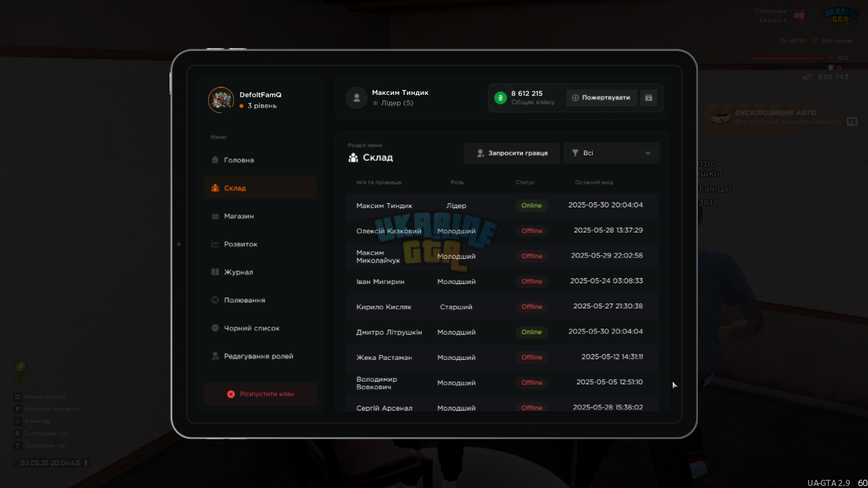Image resolution: width=868 pixels, height=488 pixels.
Task: Click the DefoltFamQ clan avatar
Action: (221, 100)
